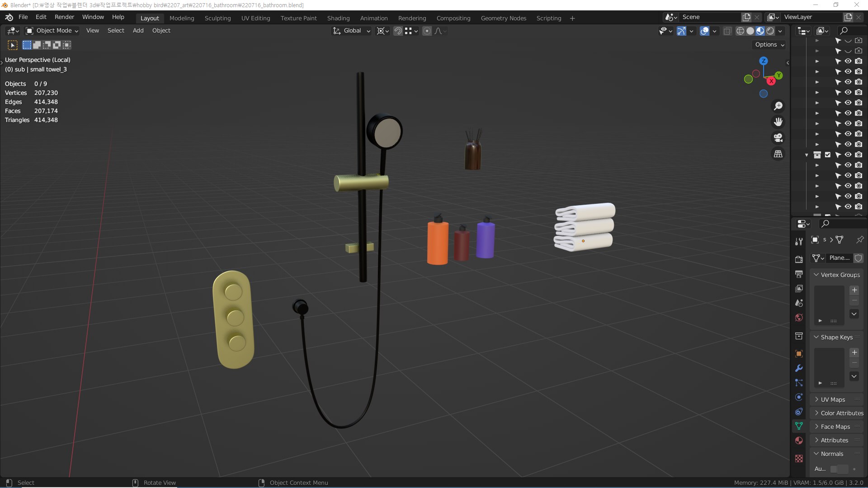Open the Modifier properties wrench tab
The image size is (868, 488).
click(799, 368)
